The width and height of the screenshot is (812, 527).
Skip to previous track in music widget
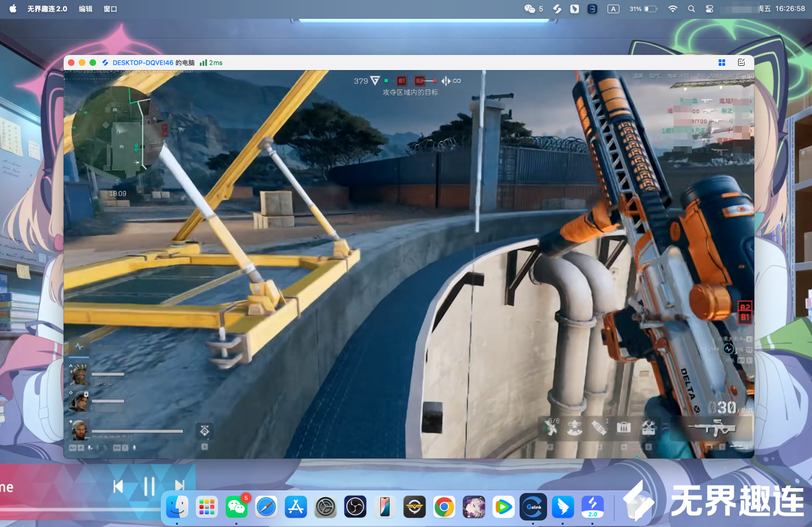coord(118,487)
